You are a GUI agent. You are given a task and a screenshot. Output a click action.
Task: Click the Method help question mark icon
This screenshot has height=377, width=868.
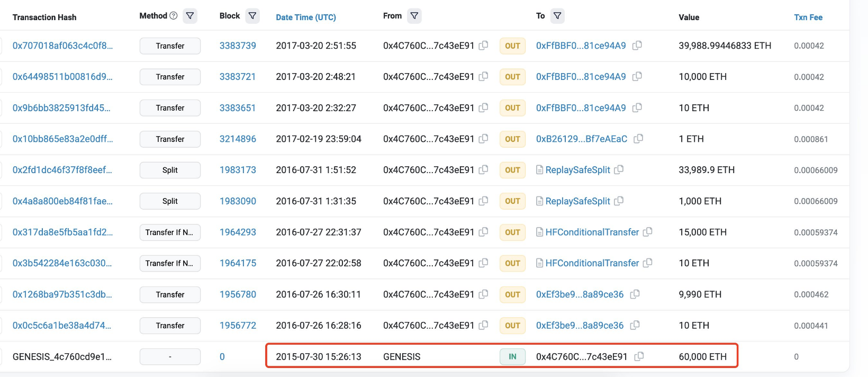click(173, 16)
